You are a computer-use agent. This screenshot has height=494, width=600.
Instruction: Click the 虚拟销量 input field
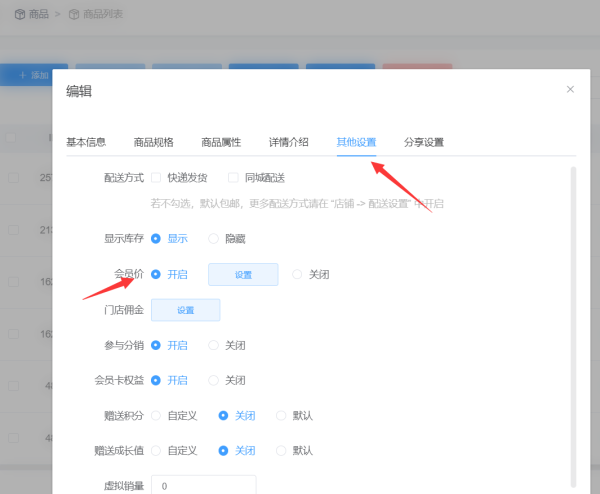pos(203,484)
